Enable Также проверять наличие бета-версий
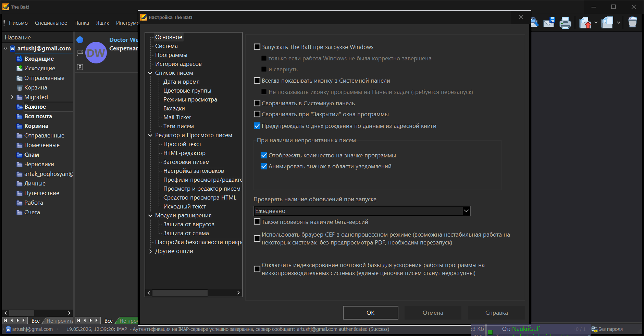This screenshot has width=644, height=336. tap(257, 221)
